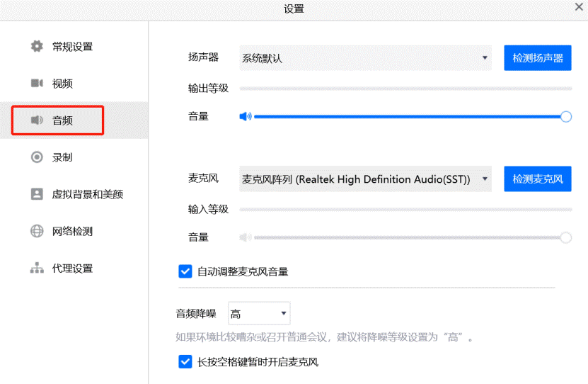The height and width of the screenshot is (384, 588).
Task: Click the greyed microphone volume speaker icon
Action: (246, 237)
